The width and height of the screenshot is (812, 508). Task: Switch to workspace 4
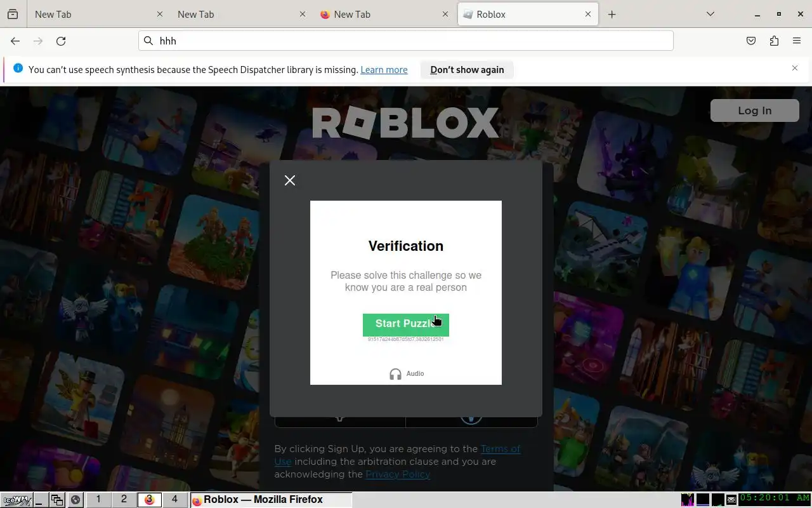[174, 500]
